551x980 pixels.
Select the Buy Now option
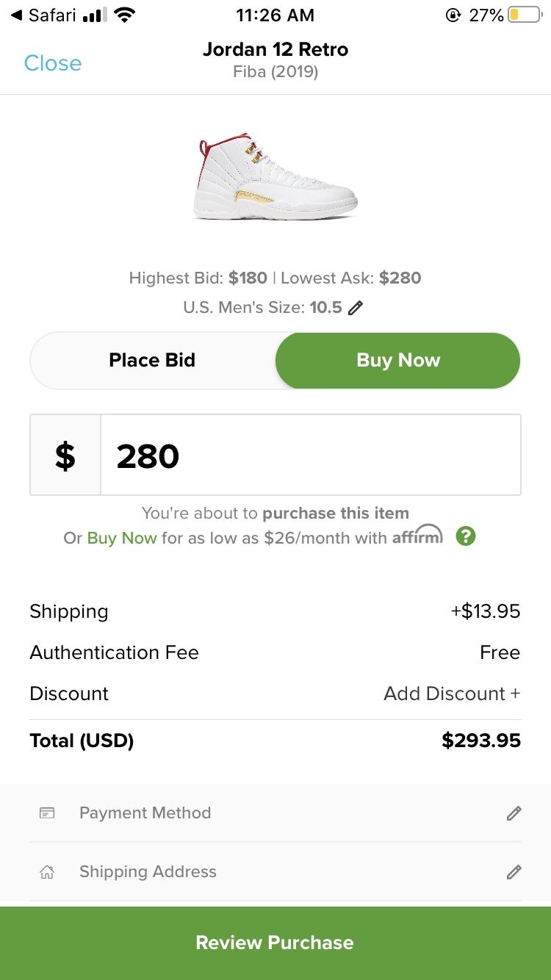tap(397, 360)
